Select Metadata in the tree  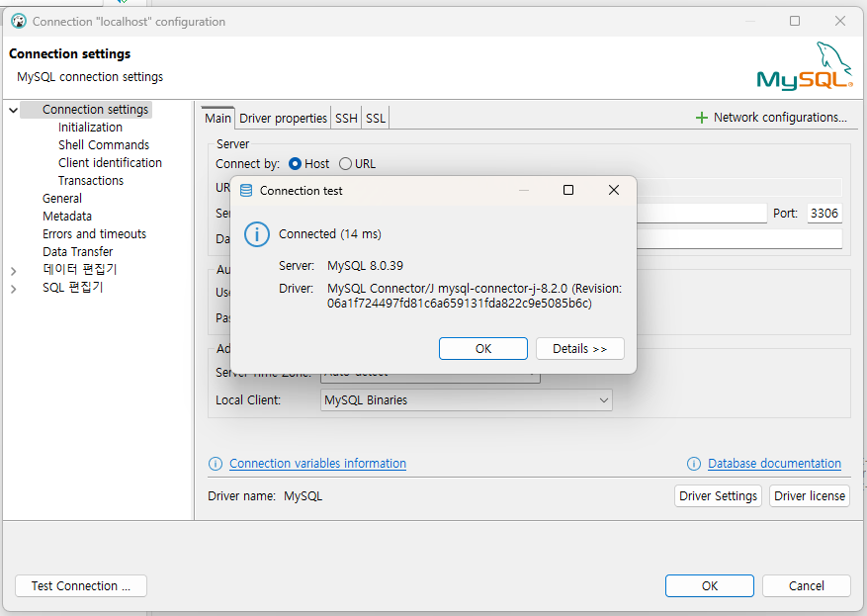click(x=67, y=216)
